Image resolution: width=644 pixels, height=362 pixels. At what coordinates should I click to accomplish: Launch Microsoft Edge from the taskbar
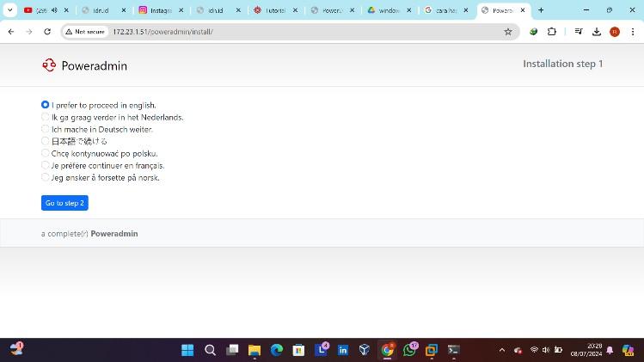pos(276,350)
